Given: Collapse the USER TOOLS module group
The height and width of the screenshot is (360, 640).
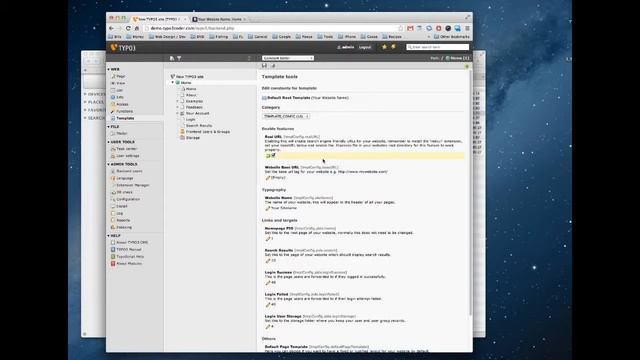Looking at the screenshot, I should pyautogui.click(x=109, y=142).
